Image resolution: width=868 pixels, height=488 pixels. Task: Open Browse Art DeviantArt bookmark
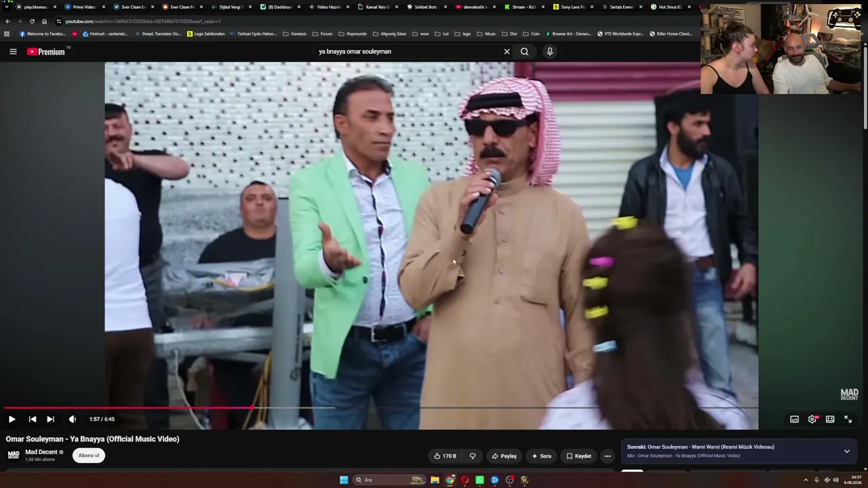pos(569,34)
